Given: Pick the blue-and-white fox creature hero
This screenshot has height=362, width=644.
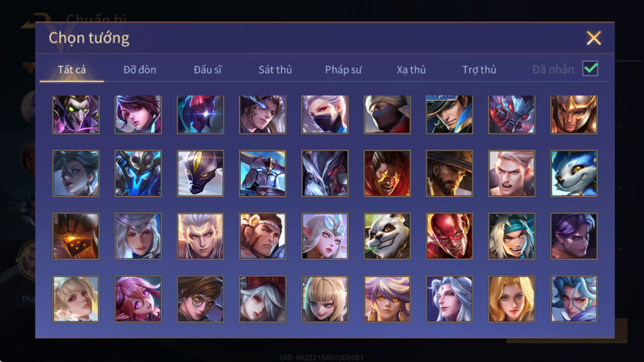Looking at the screenshot, I should pos(574,173).
